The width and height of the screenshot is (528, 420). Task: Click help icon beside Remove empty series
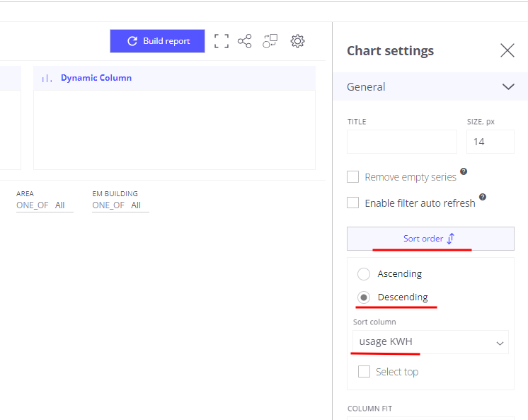(x=464, y=171)
